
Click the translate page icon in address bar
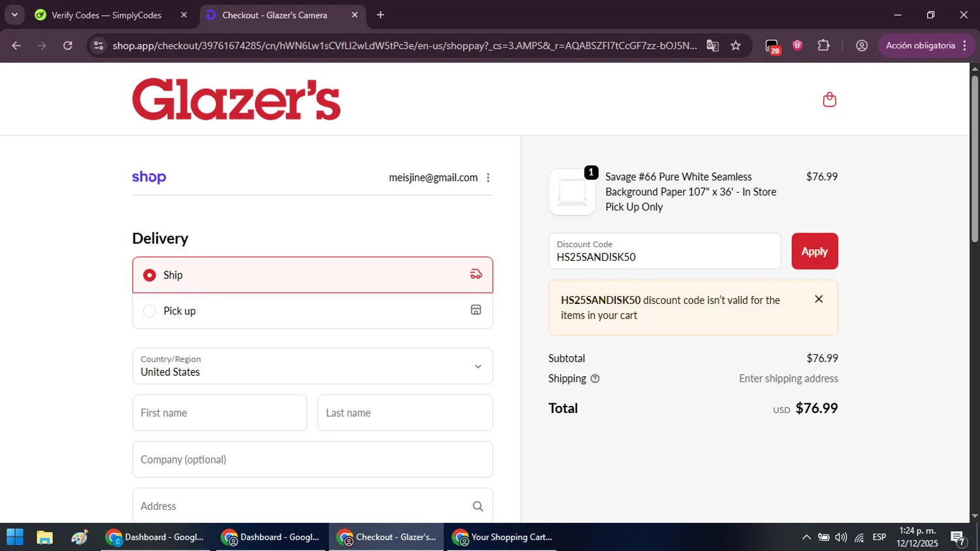[713, 46]
